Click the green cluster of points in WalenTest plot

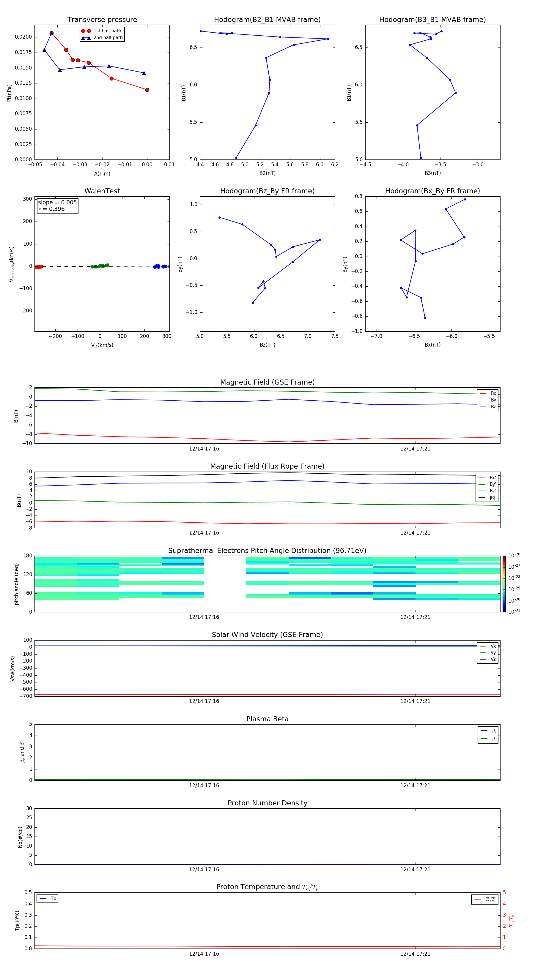pos(100,266)
